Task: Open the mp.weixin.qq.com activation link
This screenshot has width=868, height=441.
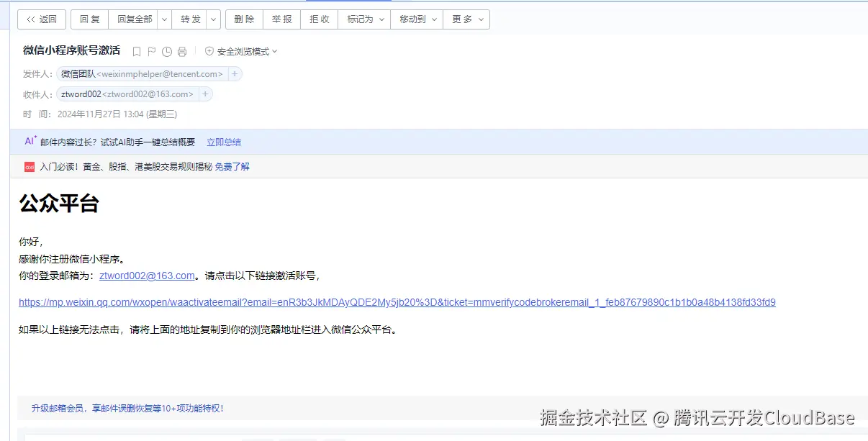Action: (397, 303)
